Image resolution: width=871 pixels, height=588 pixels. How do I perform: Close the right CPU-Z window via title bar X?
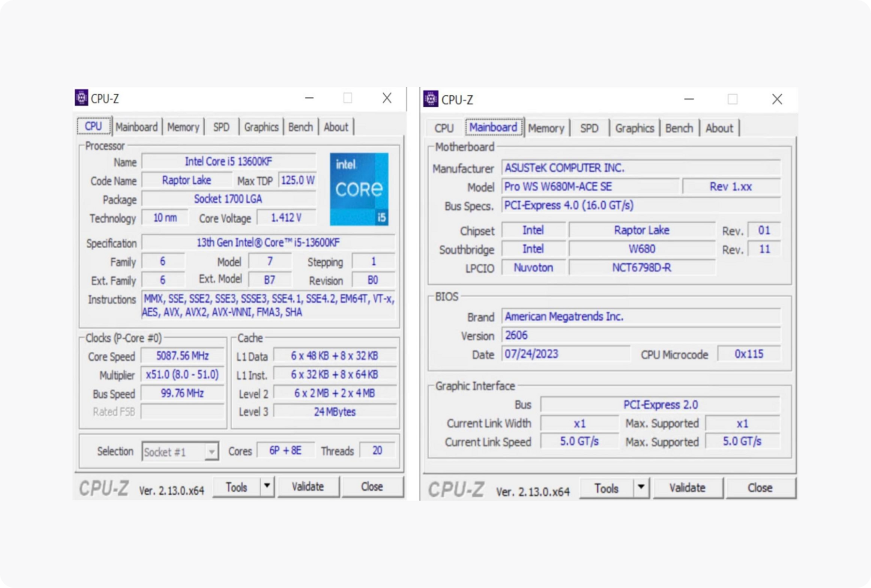point(777,99)
